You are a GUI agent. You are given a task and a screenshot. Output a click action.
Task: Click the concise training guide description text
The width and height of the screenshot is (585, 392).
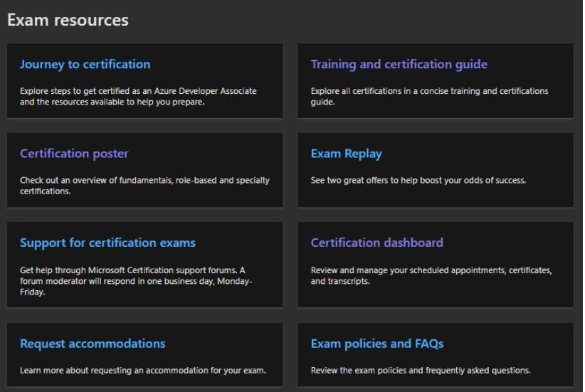(x=429, y=96)
